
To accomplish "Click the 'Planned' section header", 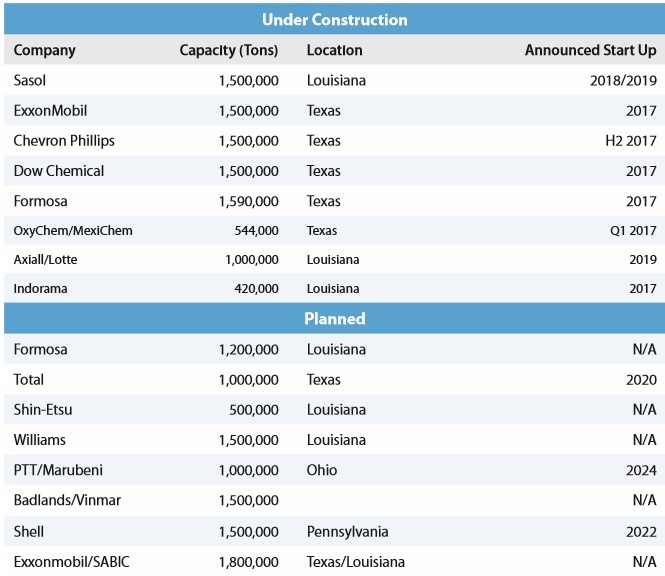I will (x=335, y=319).
